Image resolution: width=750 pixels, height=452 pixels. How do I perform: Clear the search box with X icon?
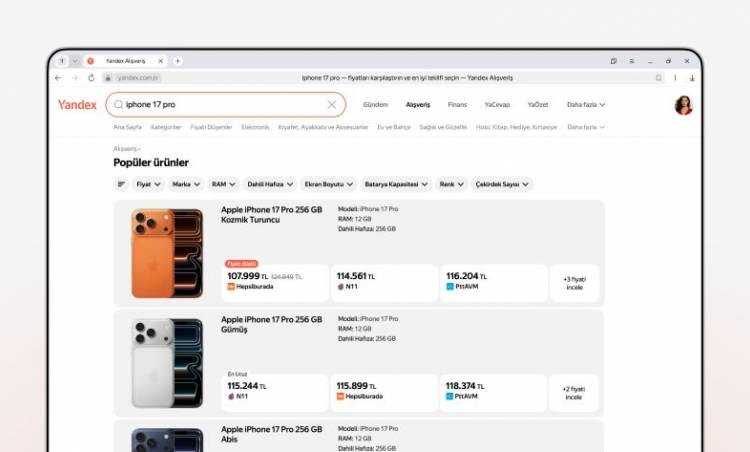click(x=332, y=104)
